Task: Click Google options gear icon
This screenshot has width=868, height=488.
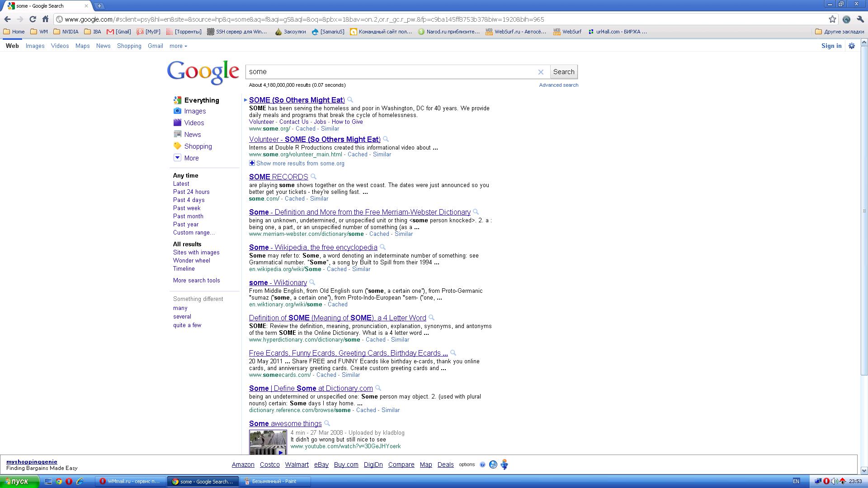Action: click(852, 46)
